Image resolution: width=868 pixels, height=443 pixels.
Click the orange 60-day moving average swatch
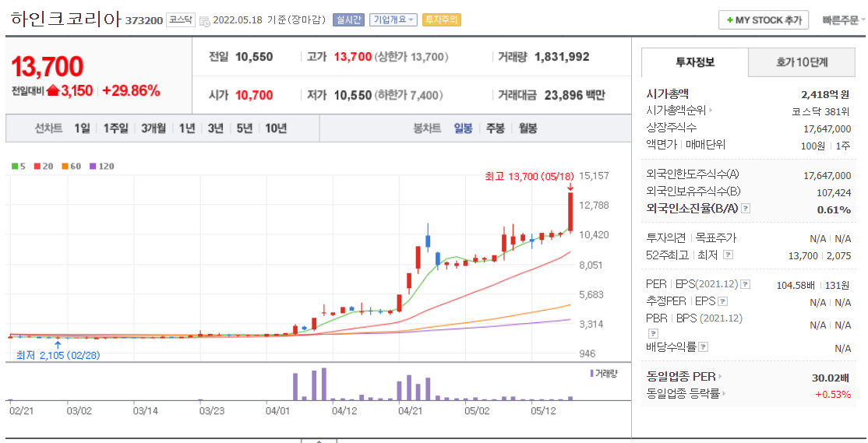click(x=65, y=166)
